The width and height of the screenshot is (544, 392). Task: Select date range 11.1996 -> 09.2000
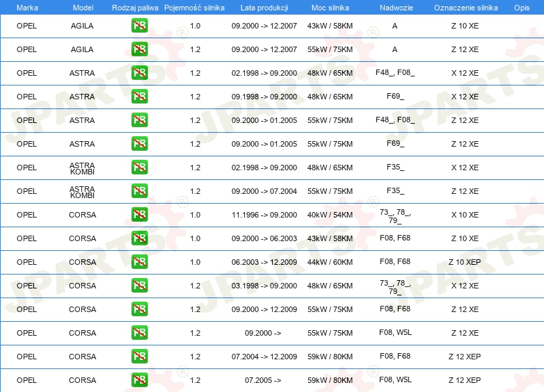[x=264, y=215]
